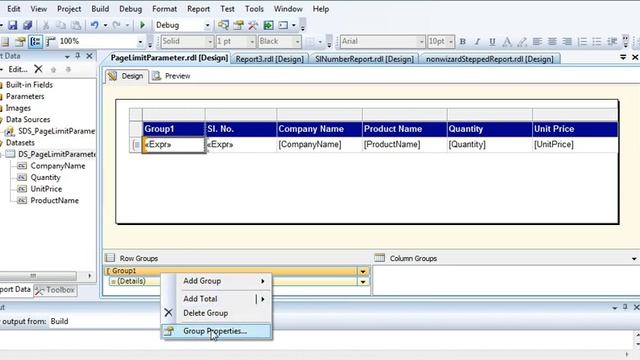This screenshot has width=640, height=360.
Task: Click the decrease indent icon
Action: pos(612,41)
